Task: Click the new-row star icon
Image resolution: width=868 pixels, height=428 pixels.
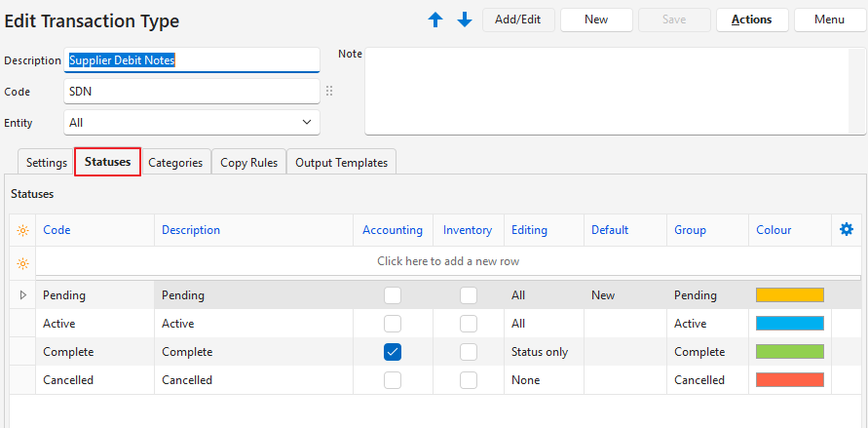Action: (x=22, y=262)
